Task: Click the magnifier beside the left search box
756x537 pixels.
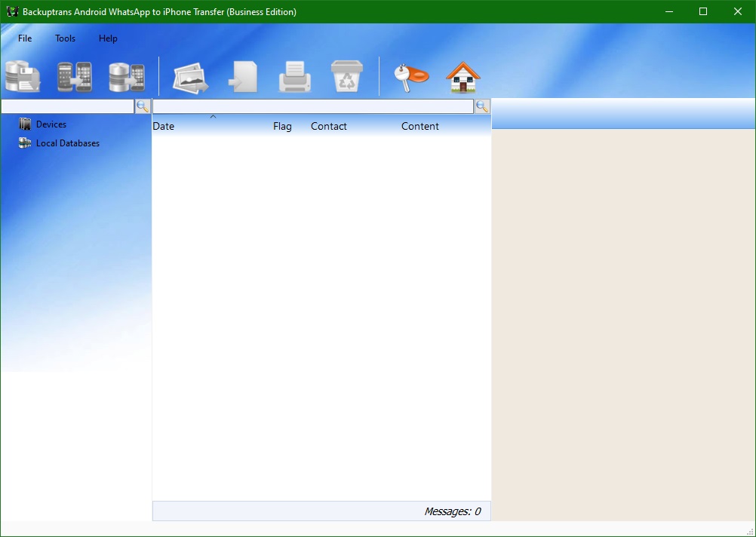Action: pos(143,106)
